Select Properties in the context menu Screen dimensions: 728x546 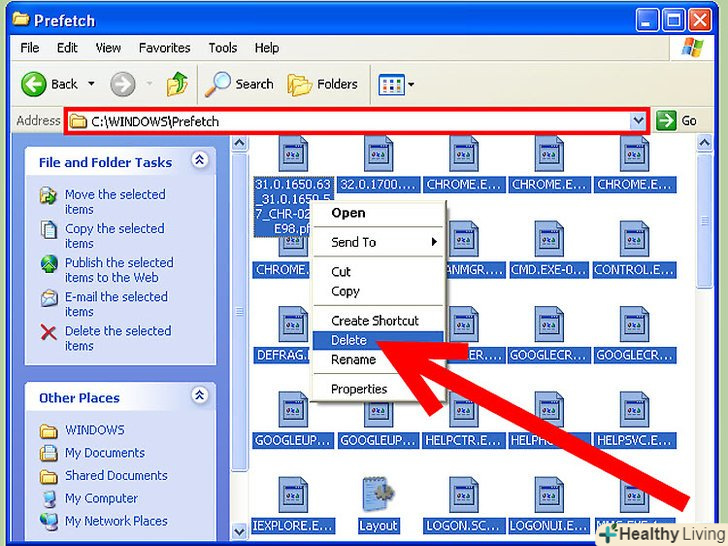[358, 389]
